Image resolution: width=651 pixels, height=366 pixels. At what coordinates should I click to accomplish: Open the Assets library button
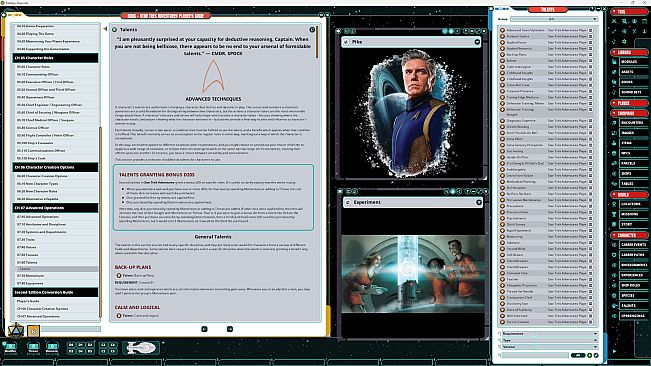(x=633, y=72)
